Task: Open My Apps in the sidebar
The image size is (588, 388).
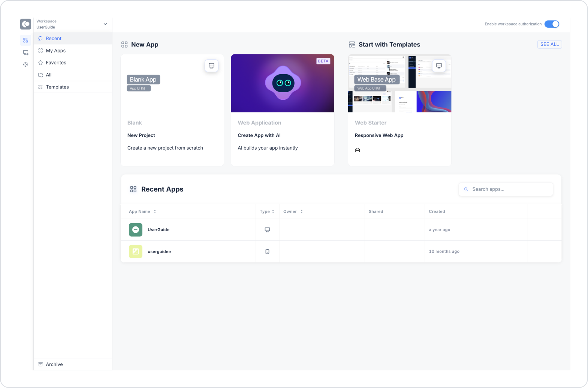Action: pos(73,51)
